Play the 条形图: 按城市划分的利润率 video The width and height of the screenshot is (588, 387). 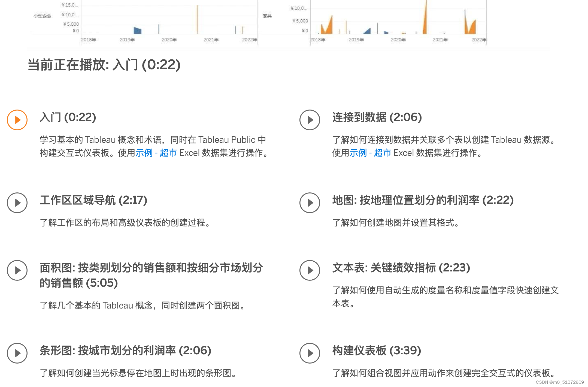(17, 353)
